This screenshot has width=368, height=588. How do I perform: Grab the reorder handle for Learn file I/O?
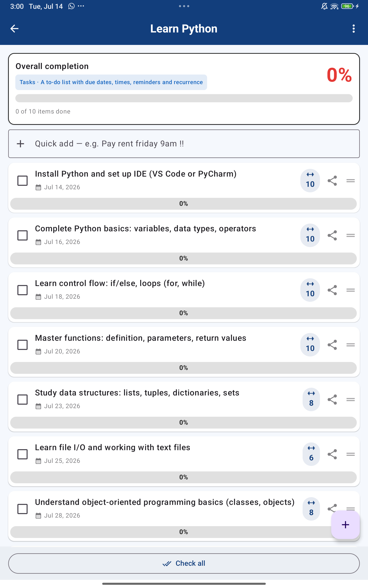coord(350,454)
